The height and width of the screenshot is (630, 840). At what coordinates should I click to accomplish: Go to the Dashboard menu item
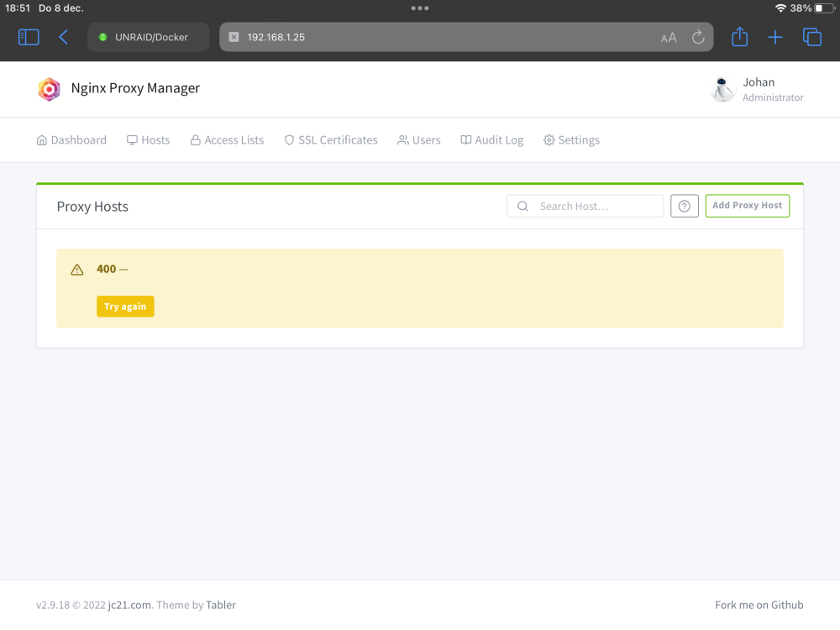click(71, 139)
